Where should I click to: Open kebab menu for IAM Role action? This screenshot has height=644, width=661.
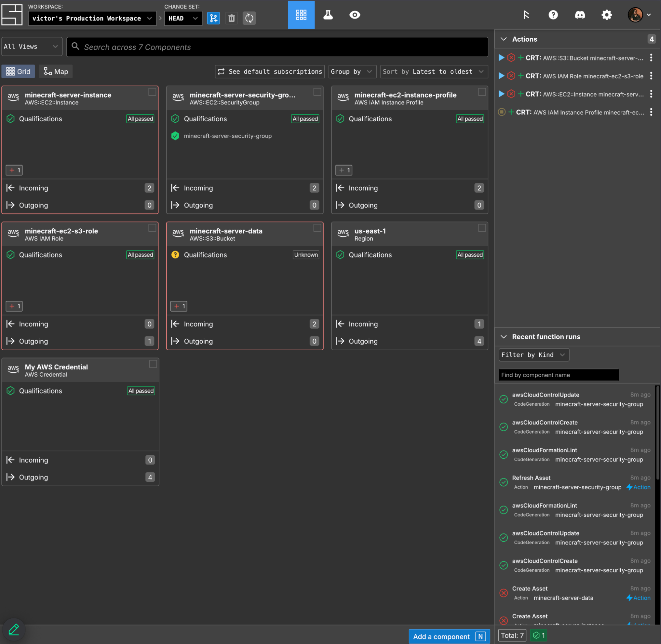[651, 76]
